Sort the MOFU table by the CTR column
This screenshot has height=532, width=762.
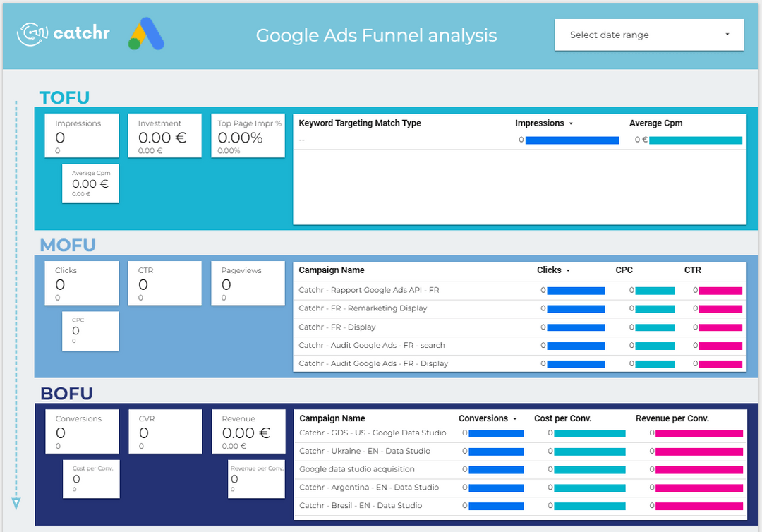pyautogui.click(x=693, y=270)
